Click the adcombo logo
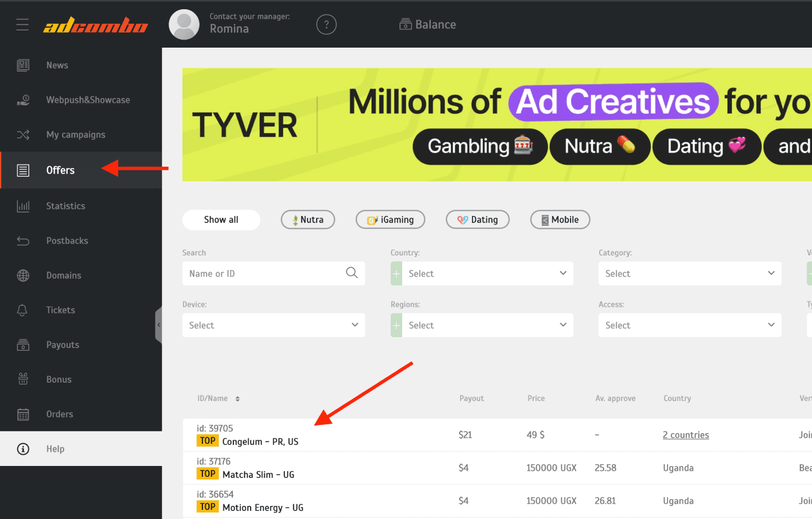812x519 pixels. (x=95, y=25)
